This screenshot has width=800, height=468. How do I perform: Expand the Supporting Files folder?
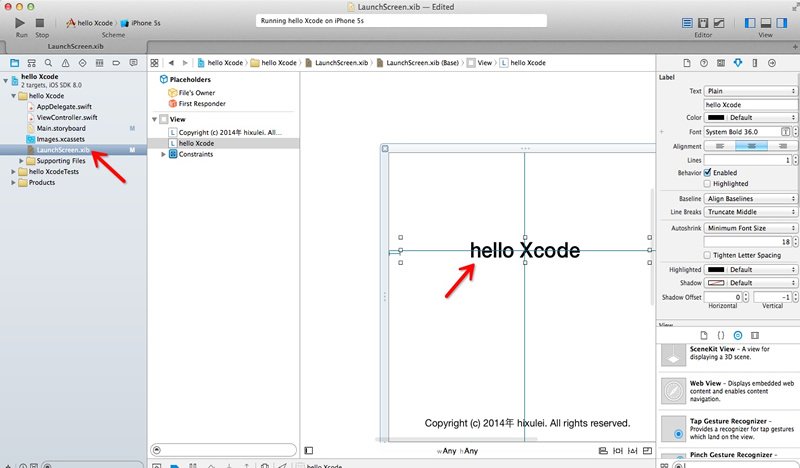(x=21, y=161)
